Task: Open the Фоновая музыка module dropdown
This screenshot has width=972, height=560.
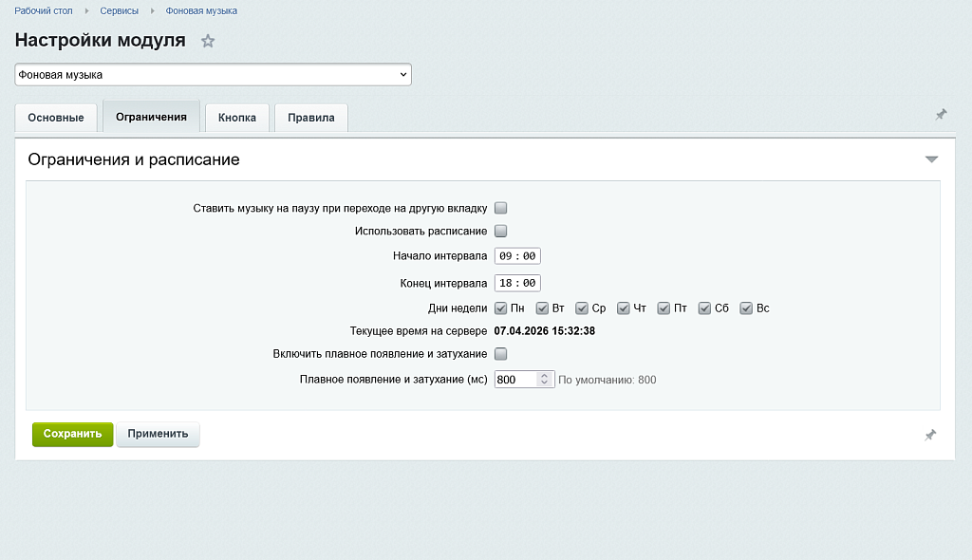Action: [214, 74]
